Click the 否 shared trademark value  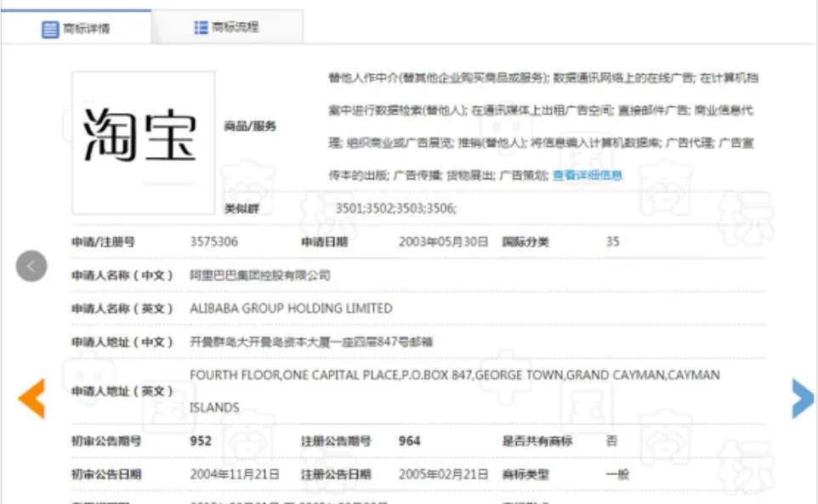pyautogui.click(x=611, y=441)
